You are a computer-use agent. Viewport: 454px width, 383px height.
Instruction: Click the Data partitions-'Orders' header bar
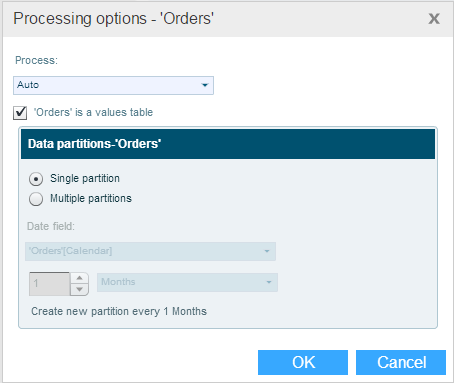click(x=228, y=144)
